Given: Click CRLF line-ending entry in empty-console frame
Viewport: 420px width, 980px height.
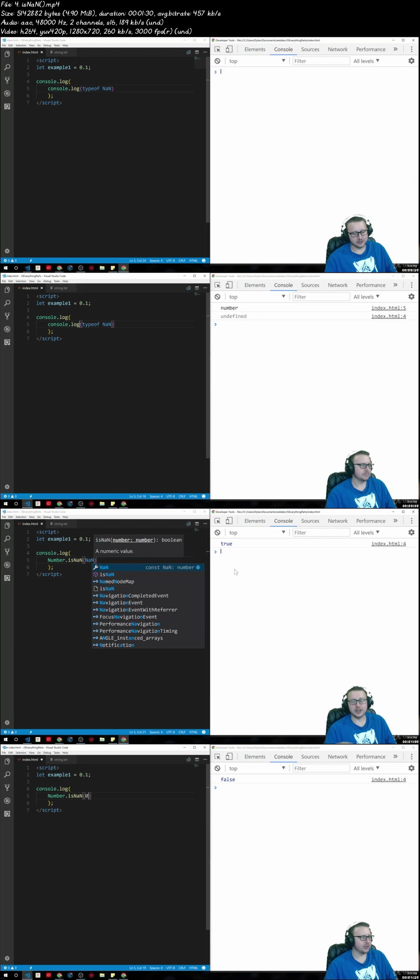Looking at the screenshot, I should [x=182, y=260].
